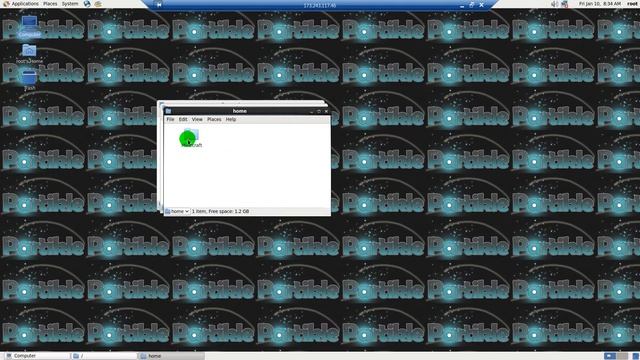Viewport: 640px width, 360px height.
Task: Click the mail launcher icon in panel
Action: [98, 4]
